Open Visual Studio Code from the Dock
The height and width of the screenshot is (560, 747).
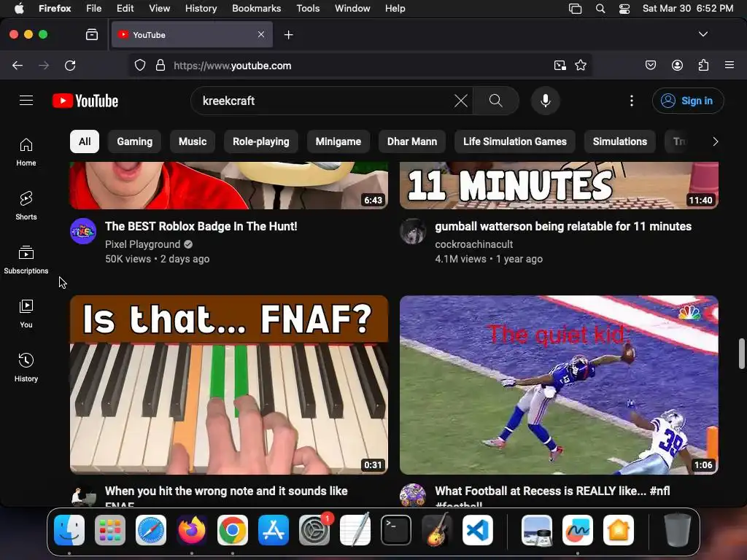478,530
